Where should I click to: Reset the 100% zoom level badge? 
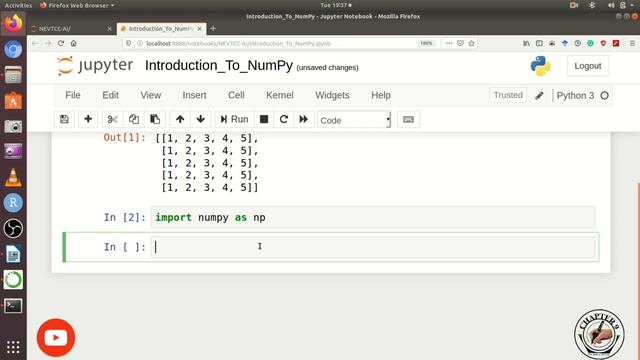(426, 43)
